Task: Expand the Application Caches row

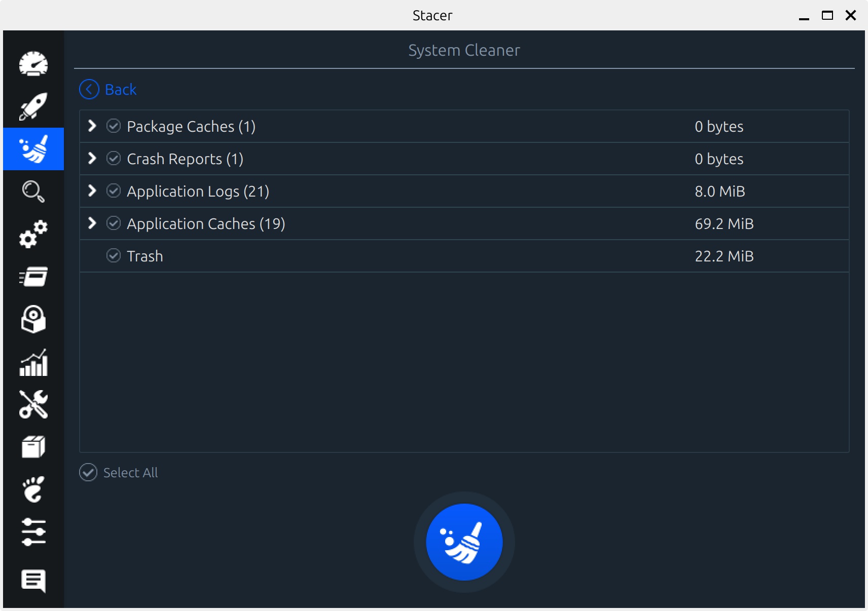Action: (x=92, y=223)
